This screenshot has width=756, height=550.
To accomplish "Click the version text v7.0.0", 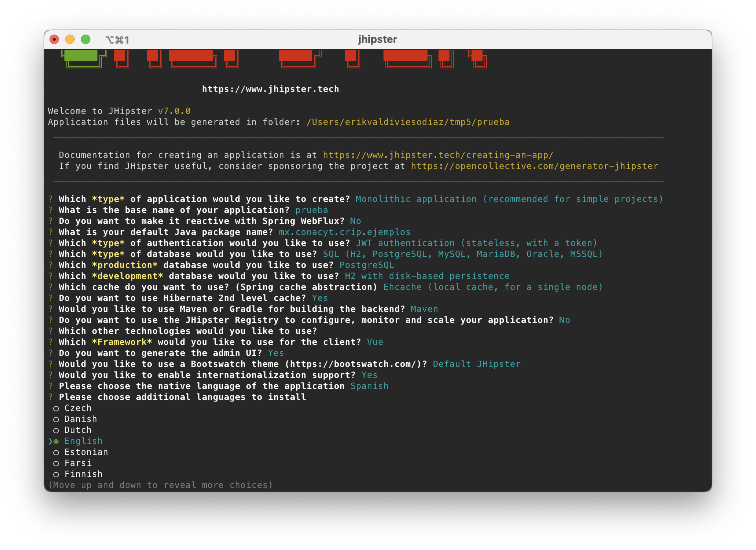I will tap(174, 111).
